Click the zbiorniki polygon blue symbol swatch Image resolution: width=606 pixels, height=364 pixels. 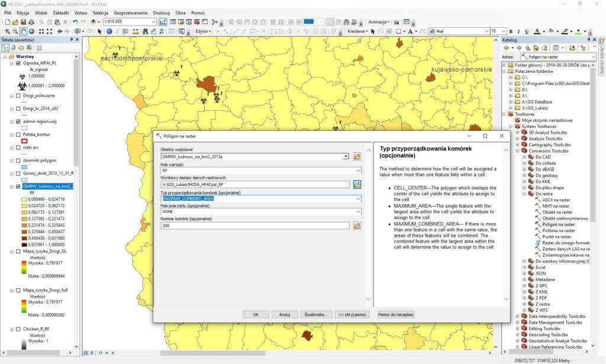(24, 167)
